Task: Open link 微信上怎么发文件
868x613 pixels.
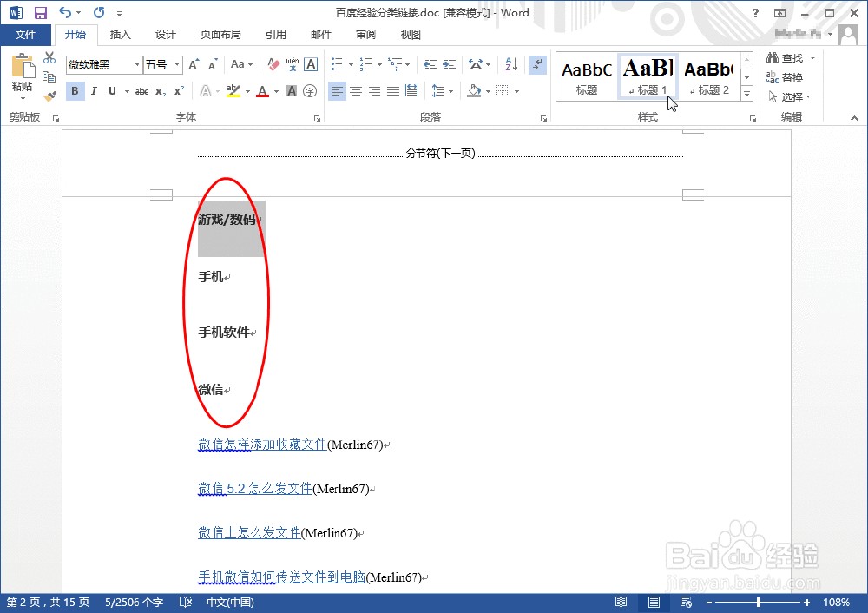Action: 249,533
